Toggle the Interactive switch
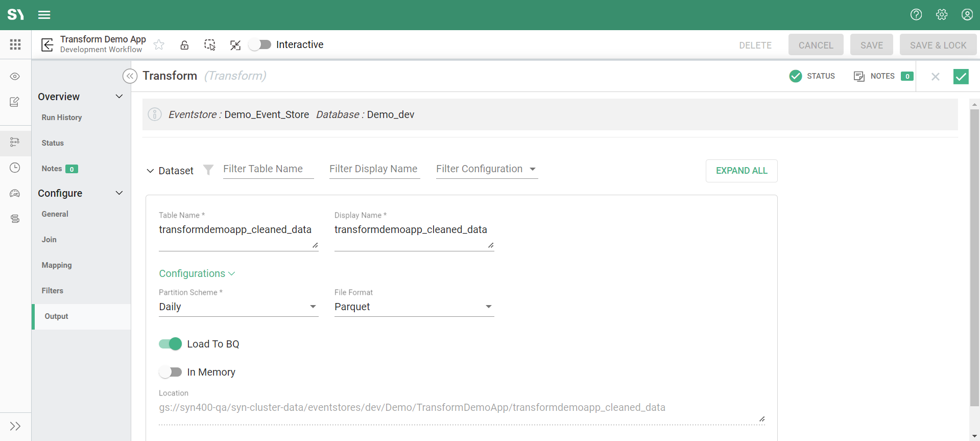Image resolution: width=980 pixels, height=441 pixels. pos(260,45)
